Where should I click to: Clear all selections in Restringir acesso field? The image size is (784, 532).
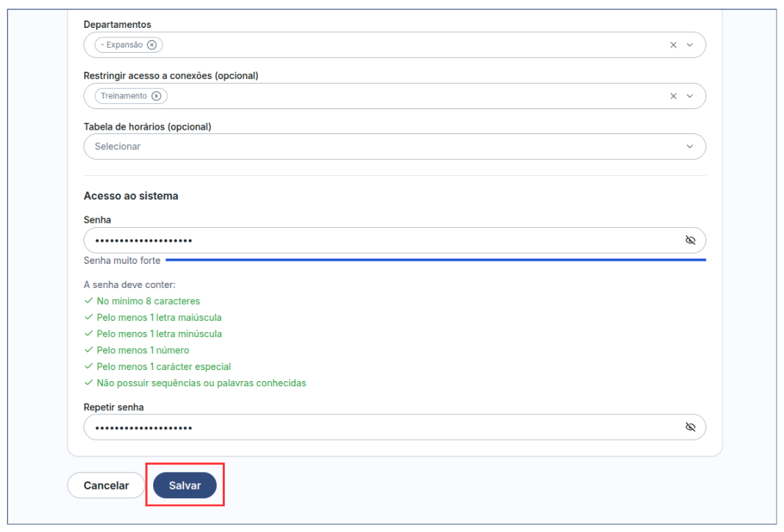pyautogui.click(x=673, y=96)
